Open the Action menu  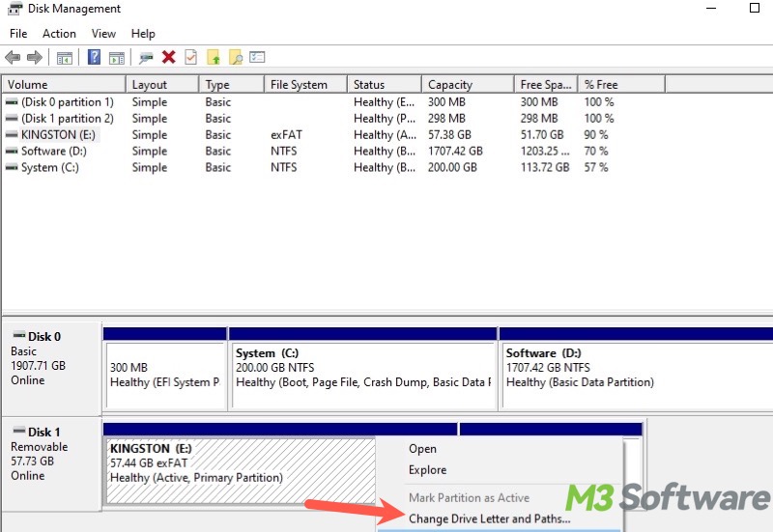[59, 34]
